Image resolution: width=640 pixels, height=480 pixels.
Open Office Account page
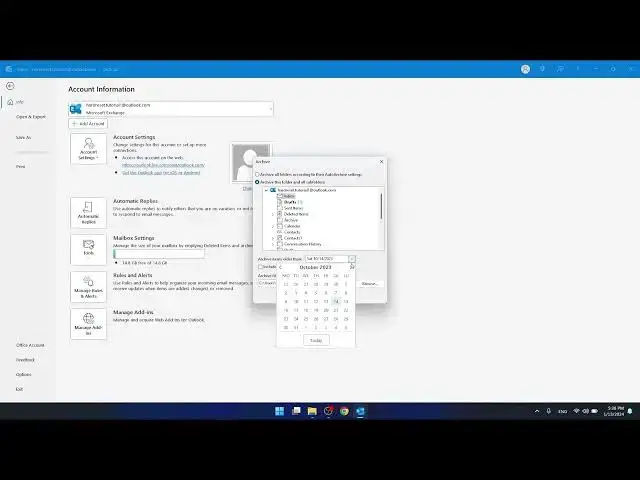coord(30,345)
